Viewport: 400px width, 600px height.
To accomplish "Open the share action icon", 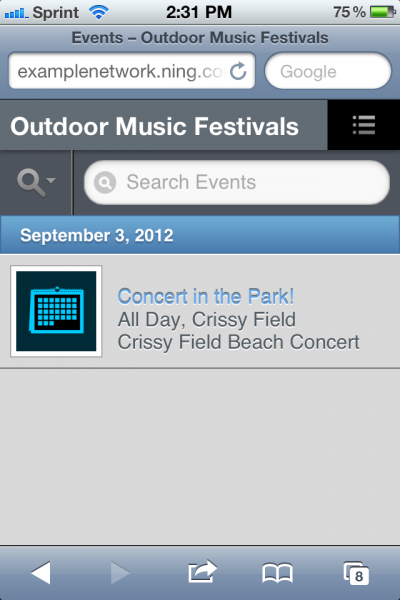I will (202, 572).
